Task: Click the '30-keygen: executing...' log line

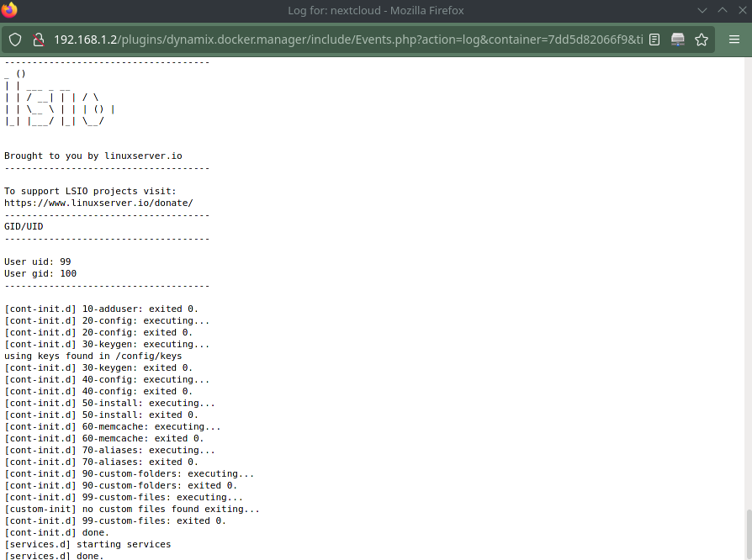Action: [x=107, y=344]
